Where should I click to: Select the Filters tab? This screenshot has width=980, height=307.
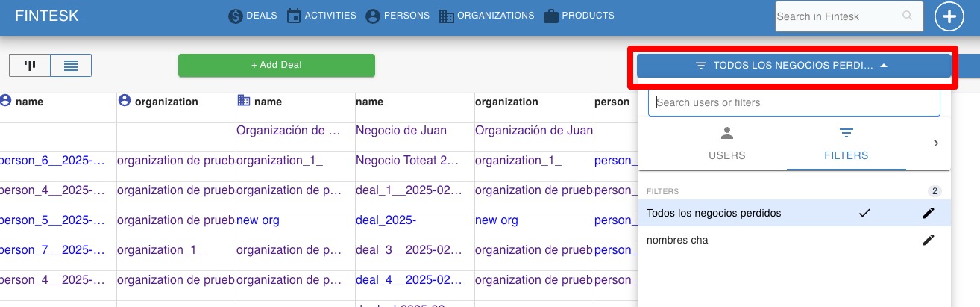click(x=846, y=144)
